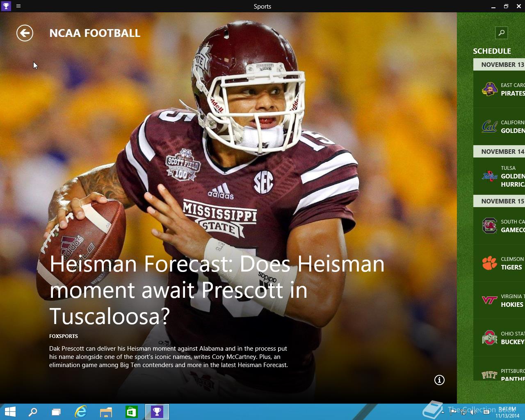The image size is (525, 420).
Task: Switch to Sports app taskbar button
Action: [157, 412]
